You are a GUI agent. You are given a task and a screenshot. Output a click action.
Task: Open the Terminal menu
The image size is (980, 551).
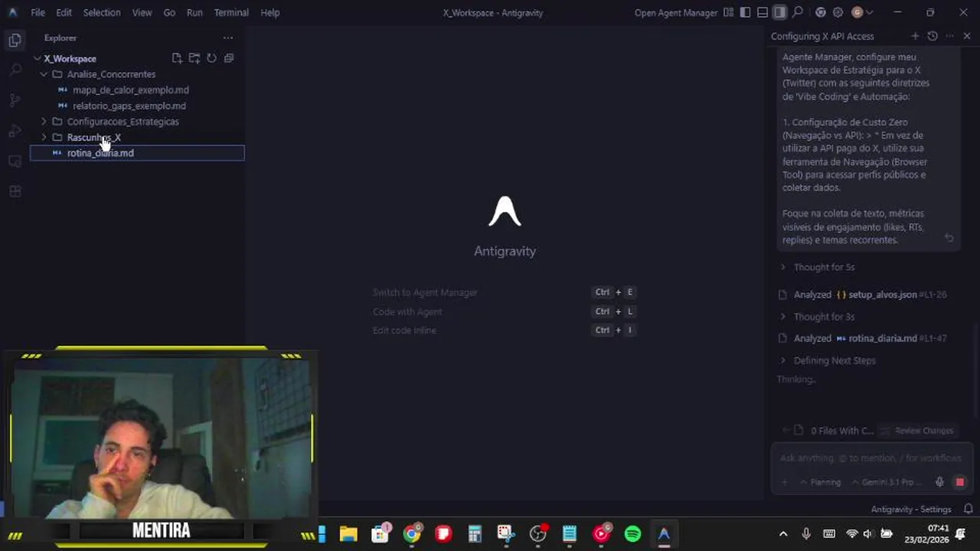pyautogui.click(x=231, y=12)
